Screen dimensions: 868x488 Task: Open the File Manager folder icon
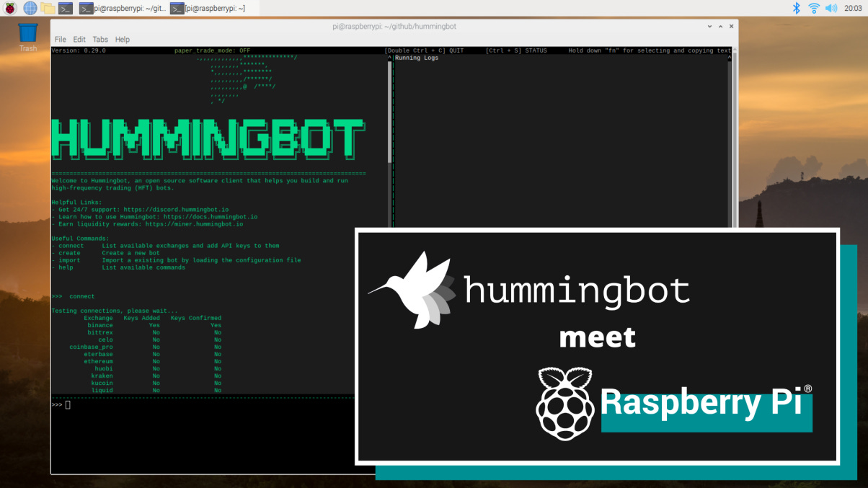(48, 8)
